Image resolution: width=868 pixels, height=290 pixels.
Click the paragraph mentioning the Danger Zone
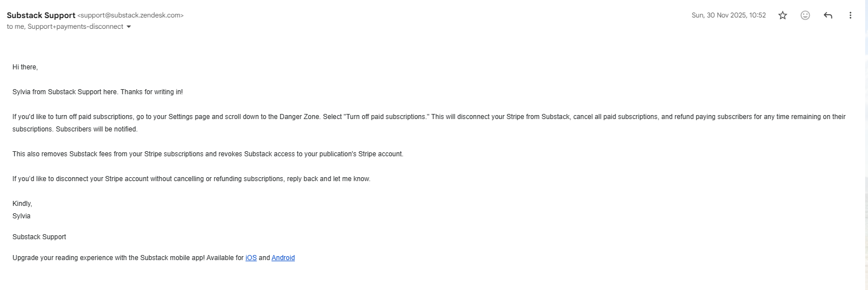click(282, 117)
